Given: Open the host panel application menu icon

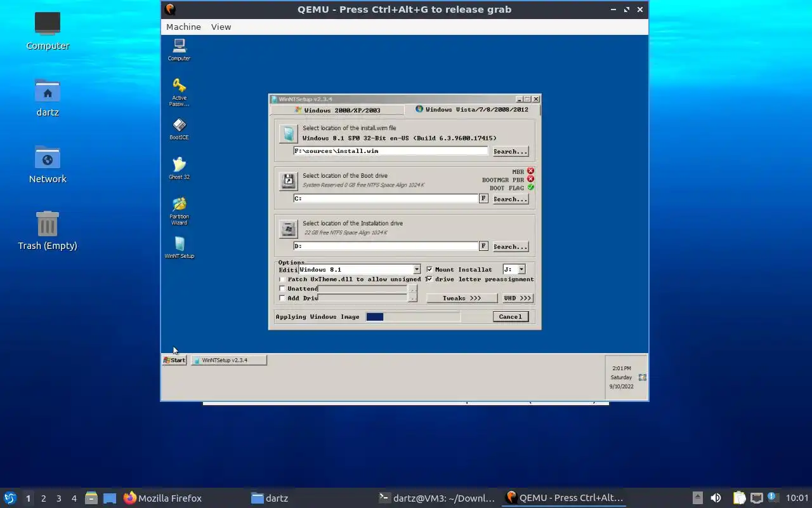Looking at the screenshot, I should click(10, 498).
